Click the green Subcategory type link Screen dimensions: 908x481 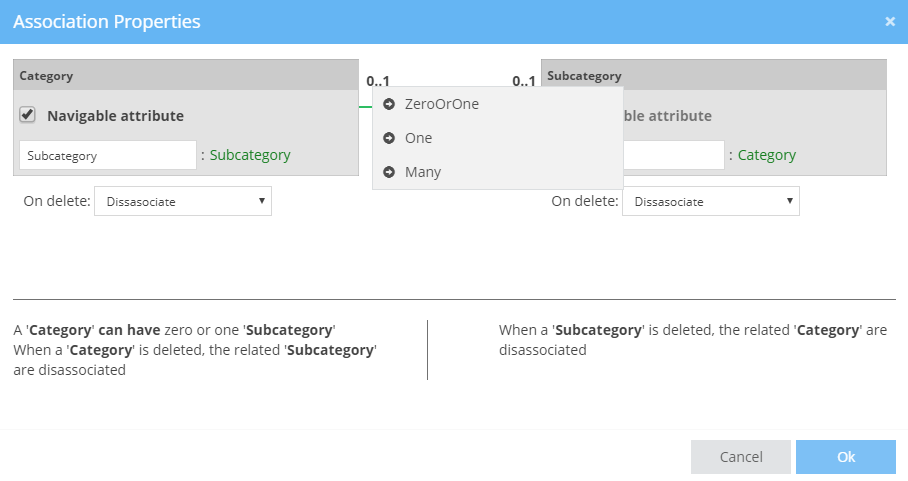250,155
